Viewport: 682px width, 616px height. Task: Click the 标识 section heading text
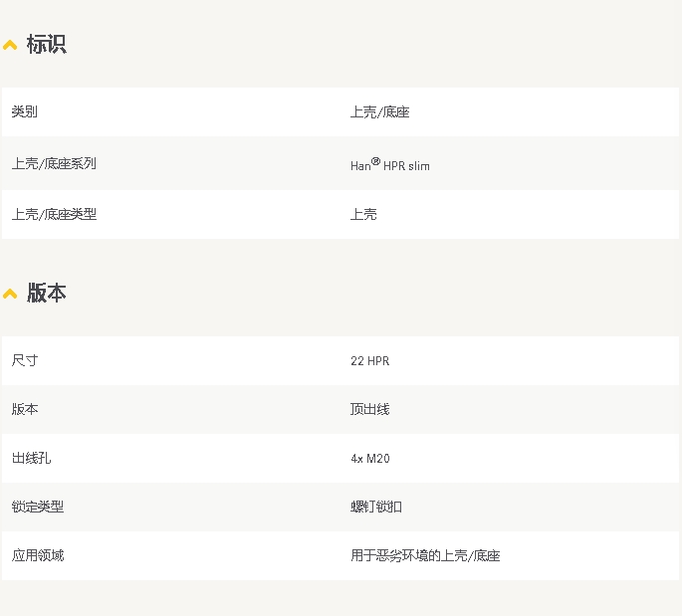(x=46, y=45)
